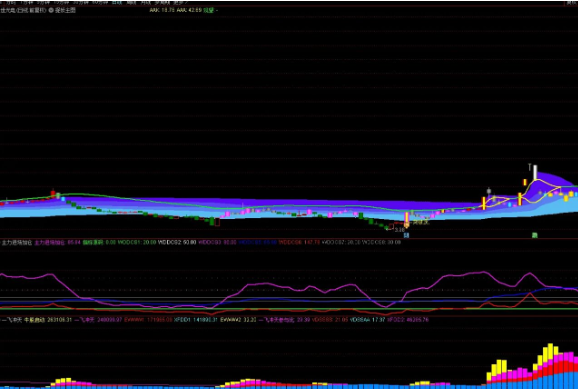
Task: Click the yellow-outlined red candle before the peak
Action: (520, 199)
